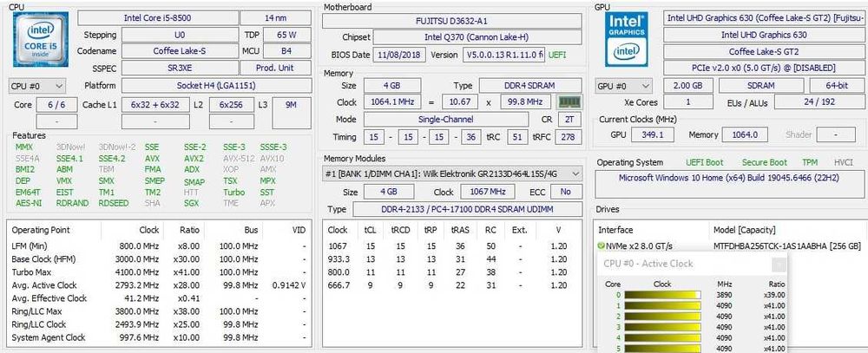
Task: Click the Cache L1 6x32 + 6x32 field
Action: (x=155, y=105)
